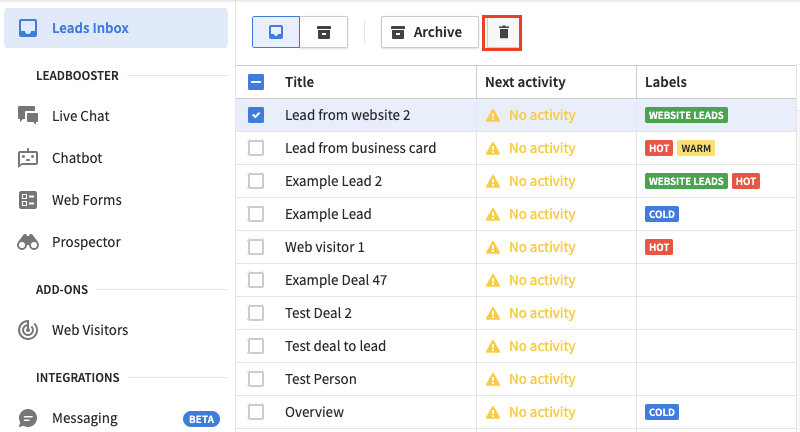This screenshot has width=800, height=432.
Task: Check the Lead from business card checkbox
Action: pyautogui.click(x=256, y=148)
